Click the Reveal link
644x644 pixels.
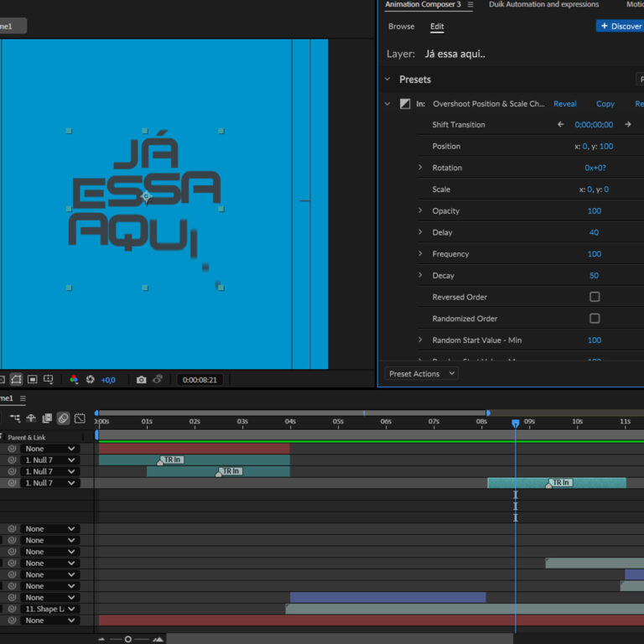[564, 104]
